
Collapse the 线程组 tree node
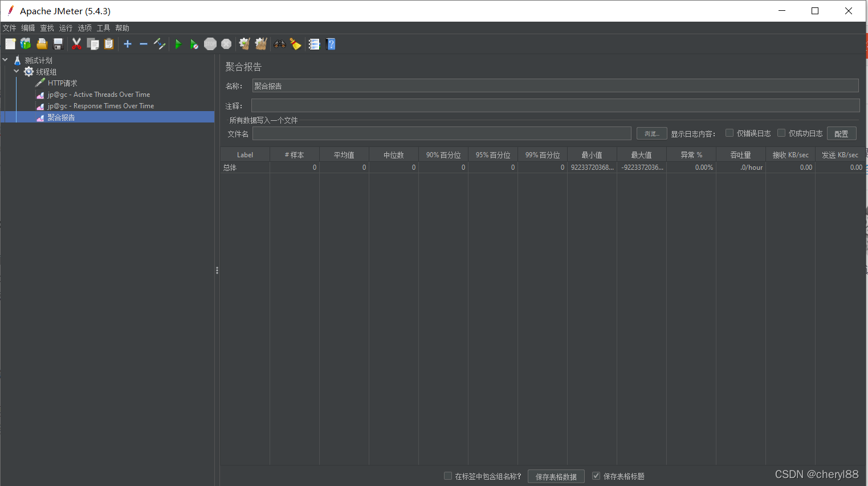(17, 71)
